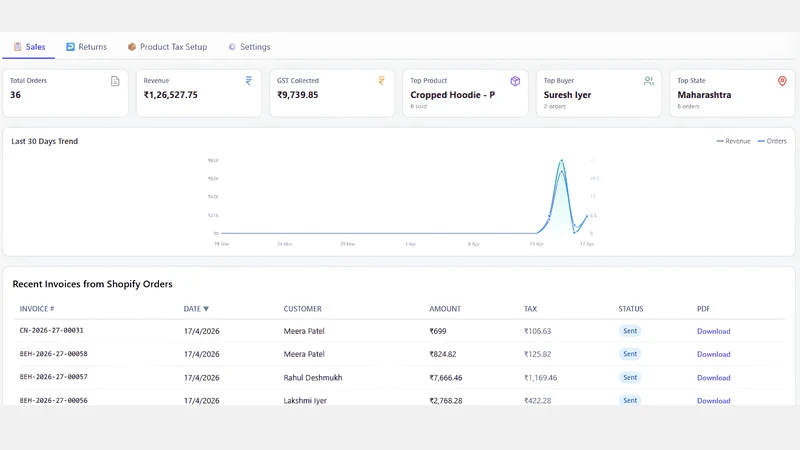Click Sent status badge for Rahul Deshmukh invoice
Viewport: 800px width, 450px height.
pos(630,377)
